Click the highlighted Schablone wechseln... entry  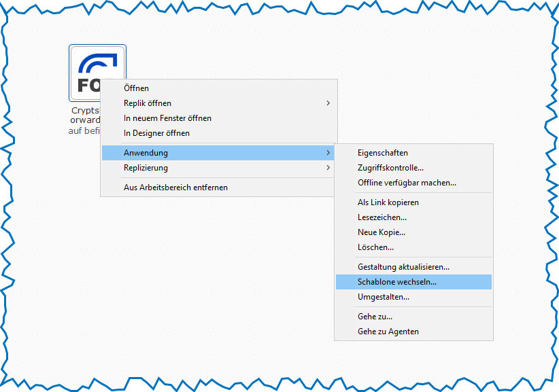point(397,282)
